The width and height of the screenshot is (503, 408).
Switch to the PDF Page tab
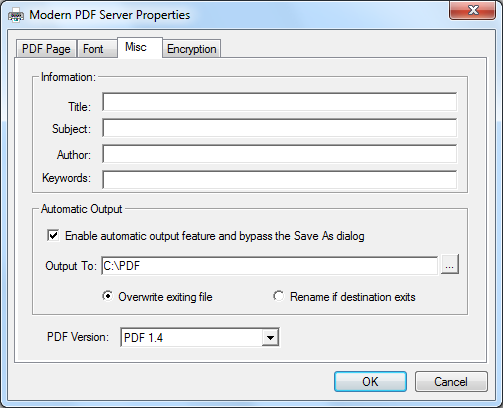tap(46, 49)
